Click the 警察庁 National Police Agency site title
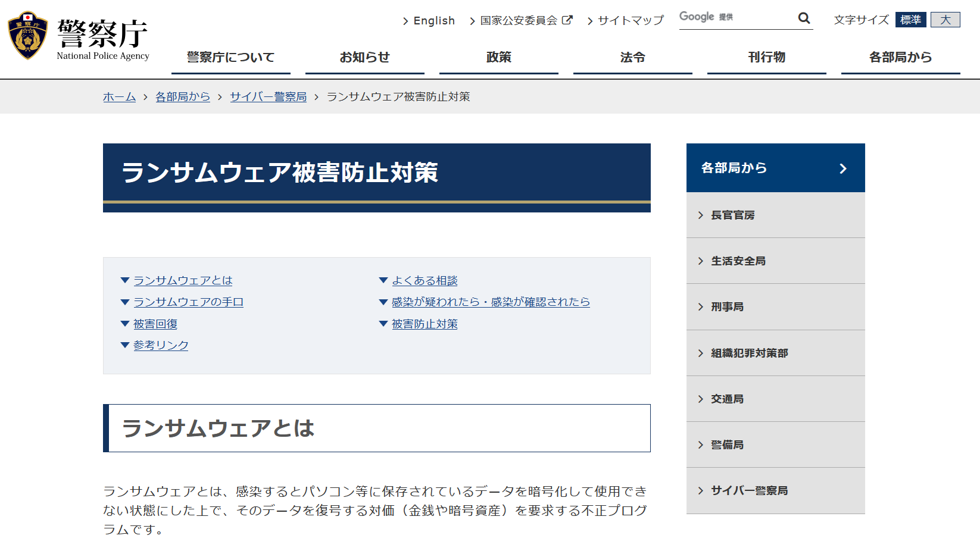The height and width of the screenshot is (554, 980). pyautogui.click(x=103, y=39)
